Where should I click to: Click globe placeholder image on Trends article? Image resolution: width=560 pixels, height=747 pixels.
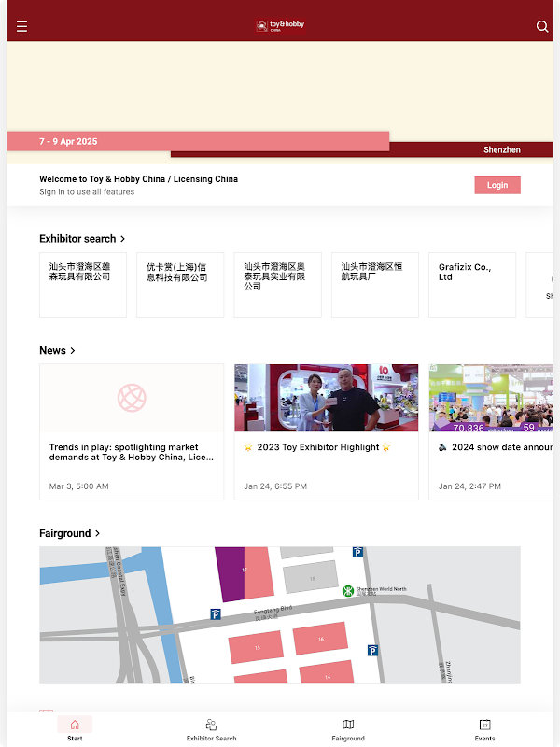tap(132, 398)
